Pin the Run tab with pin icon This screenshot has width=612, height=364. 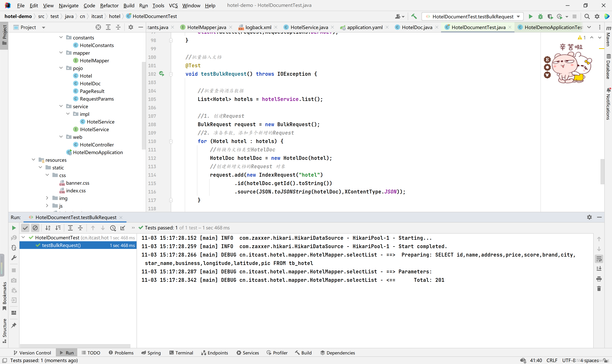[x=14, y=326]
